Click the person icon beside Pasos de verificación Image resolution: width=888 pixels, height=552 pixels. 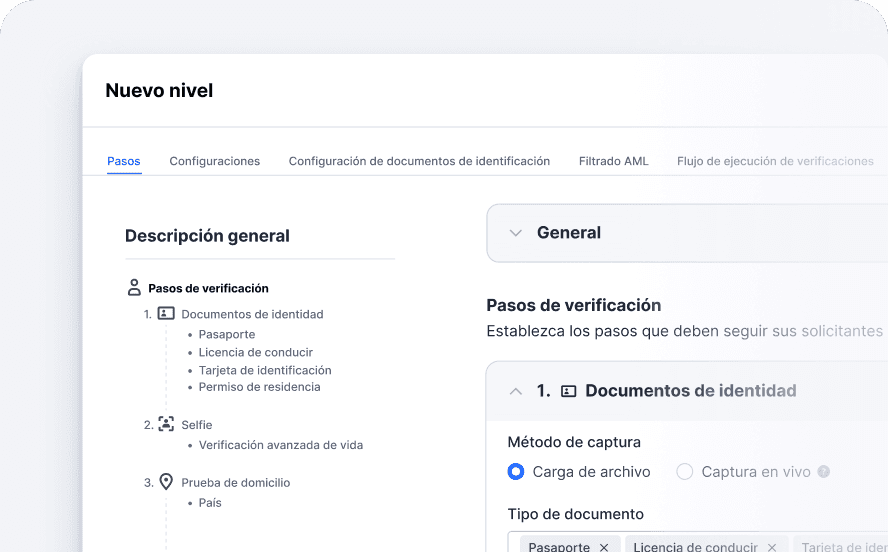pos(134,287)
